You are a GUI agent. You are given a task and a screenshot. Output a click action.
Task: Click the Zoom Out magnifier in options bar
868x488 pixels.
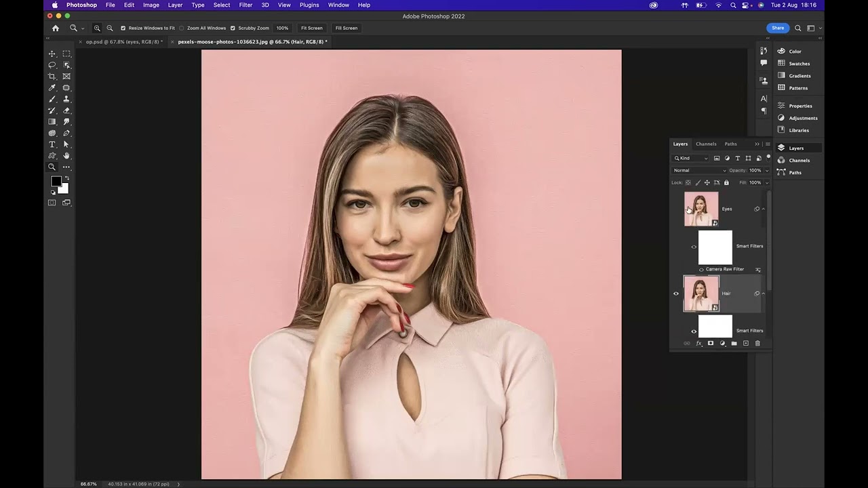click(x=110, y=28)
